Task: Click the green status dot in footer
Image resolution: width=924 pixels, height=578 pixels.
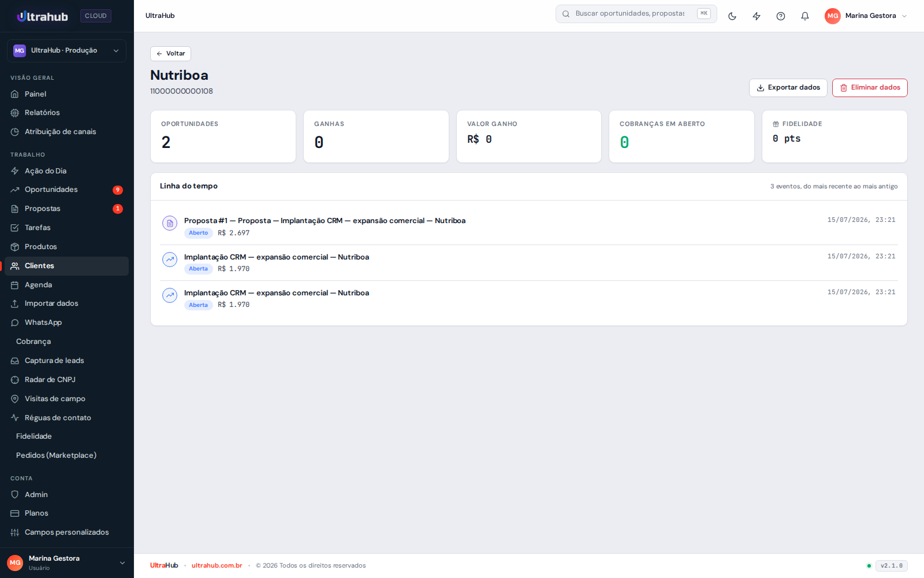Action: coord(869,566)
